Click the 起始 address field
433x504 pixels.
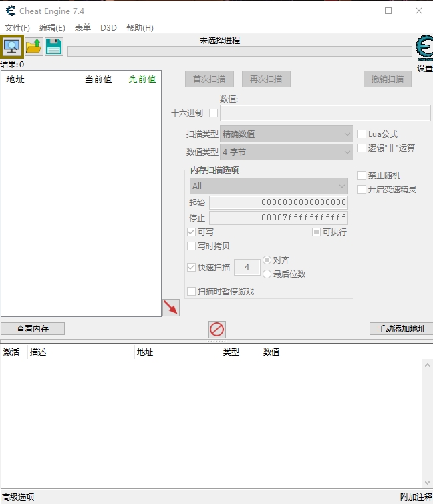click(x=279, y=202)
